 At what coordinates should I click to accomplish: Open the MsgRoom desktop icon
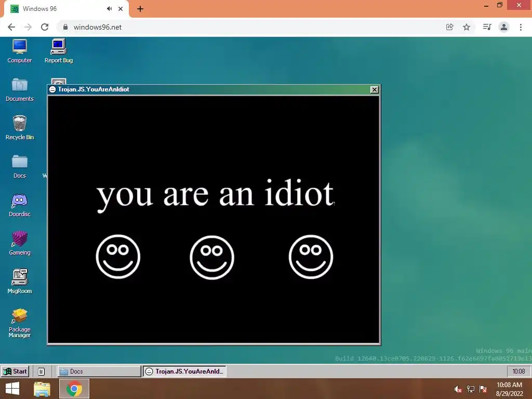[x=19, y=282]
